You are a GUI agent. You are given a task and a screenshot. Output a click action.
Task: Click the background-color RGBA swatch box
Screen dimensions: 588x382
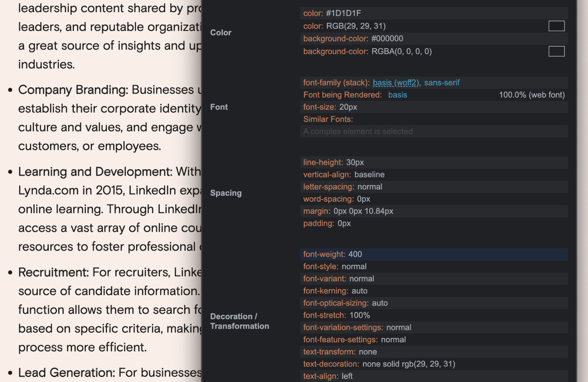coord(556,51)
